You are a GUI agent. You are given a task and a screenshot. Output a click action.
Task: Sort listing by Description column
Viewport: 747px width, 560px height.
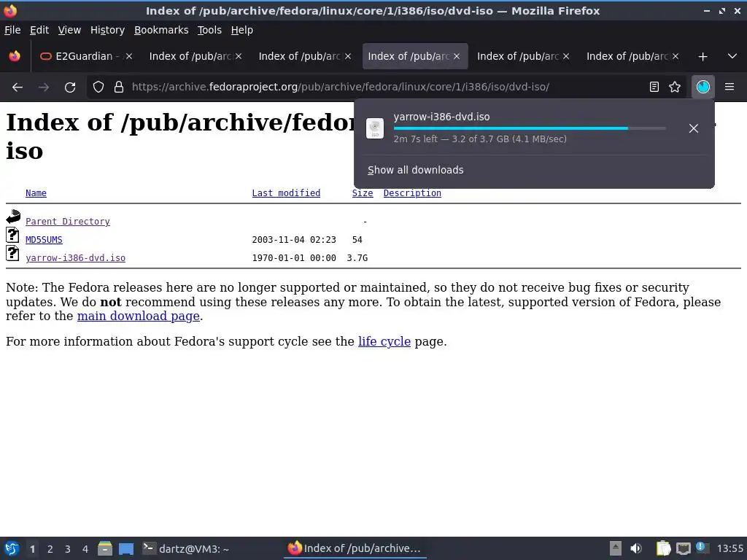click(x=412, y=192)
